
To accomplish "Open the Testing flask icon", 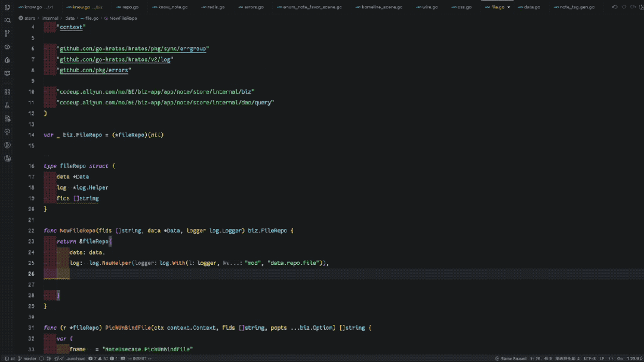I will point(7,106).
